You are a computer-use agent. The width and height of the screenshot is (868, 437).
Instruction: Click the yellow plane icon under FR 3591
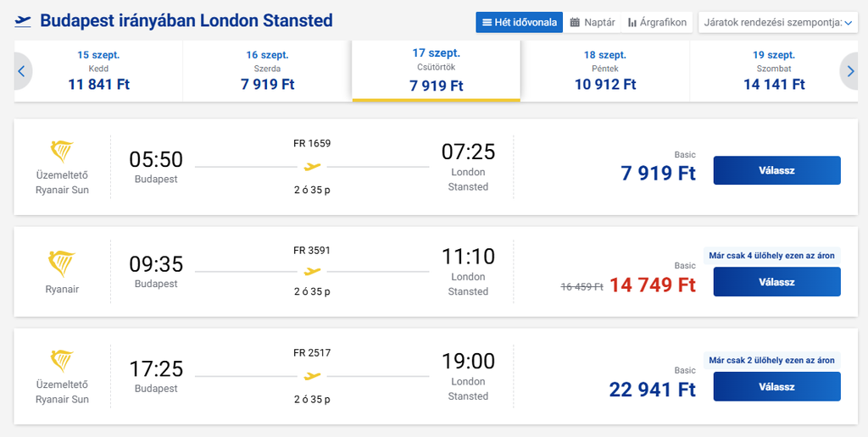tap(312, 271)
